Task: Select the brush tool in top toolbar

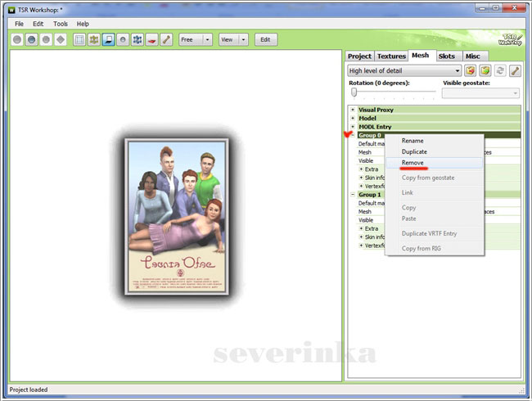Action: (x=165, y=39)
